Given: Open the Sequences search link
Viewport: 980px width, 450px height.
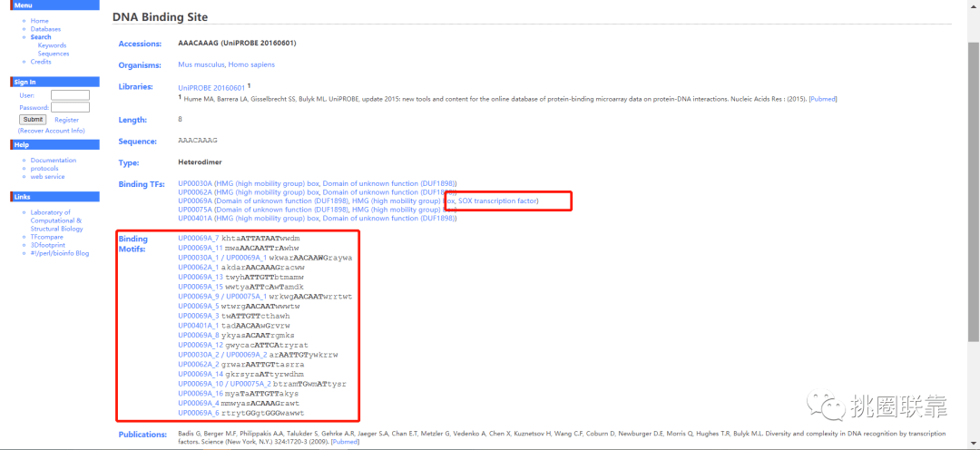Looking at the screenshot, I should [x=54, y=54].
